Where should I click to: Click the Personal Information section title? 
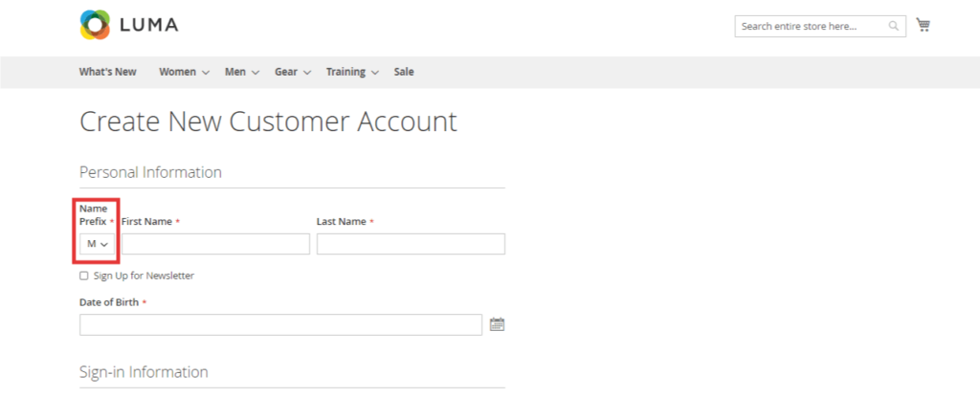tap(150, 172)
